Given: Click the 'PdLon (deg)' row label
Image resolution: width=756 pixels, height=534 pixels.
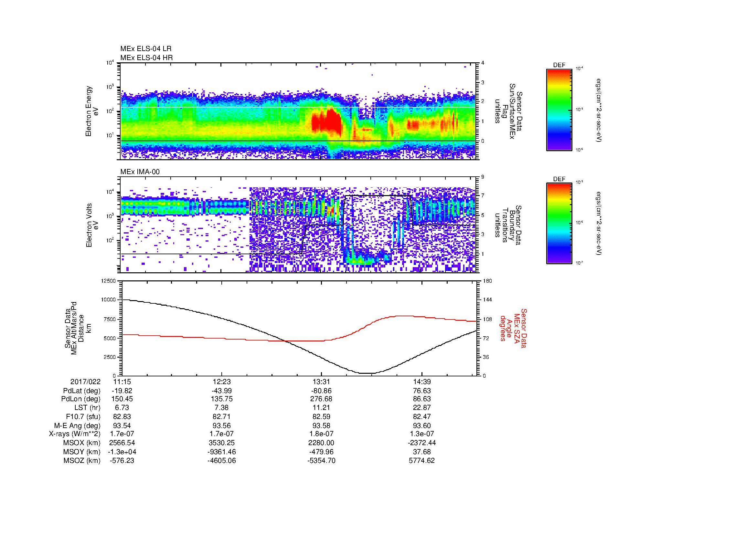Looking at the screenshot, I should (81, 399).
